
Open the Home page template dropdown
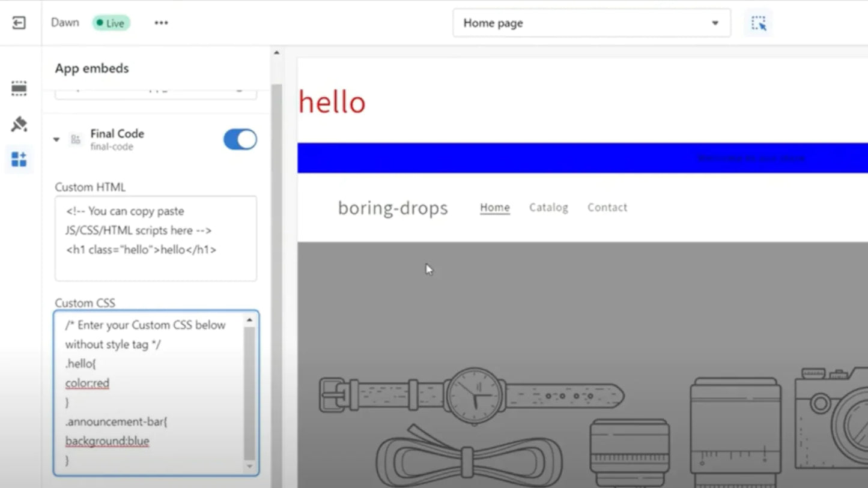pyautogui.click(x=591, y=23)
